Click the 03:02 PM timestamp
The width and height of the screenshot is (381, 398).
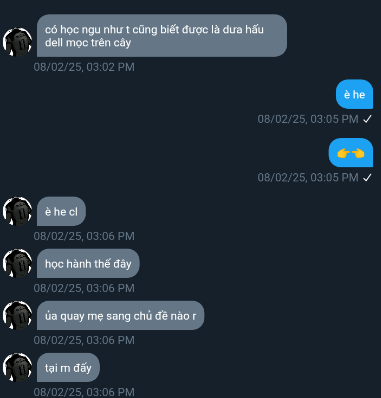click(x=84, y=67)
